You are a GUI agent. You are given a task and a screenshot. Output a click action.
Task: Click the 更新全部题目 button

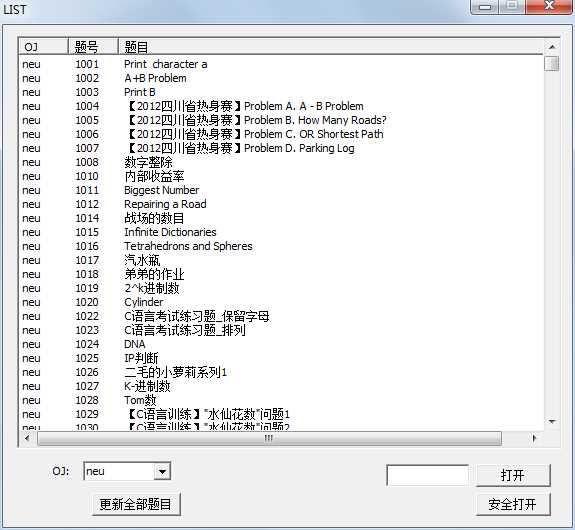[x=136, y=505]
